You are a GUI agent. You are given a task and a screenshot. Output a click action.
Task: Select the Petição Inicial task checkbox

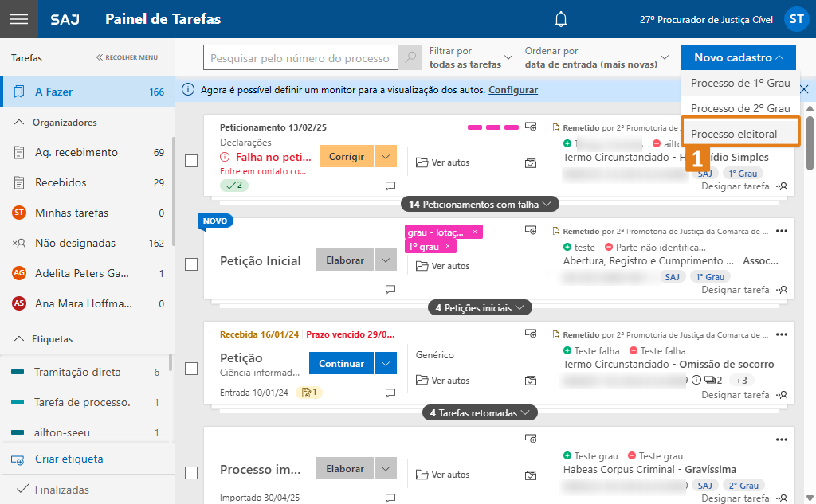[191, 264]
